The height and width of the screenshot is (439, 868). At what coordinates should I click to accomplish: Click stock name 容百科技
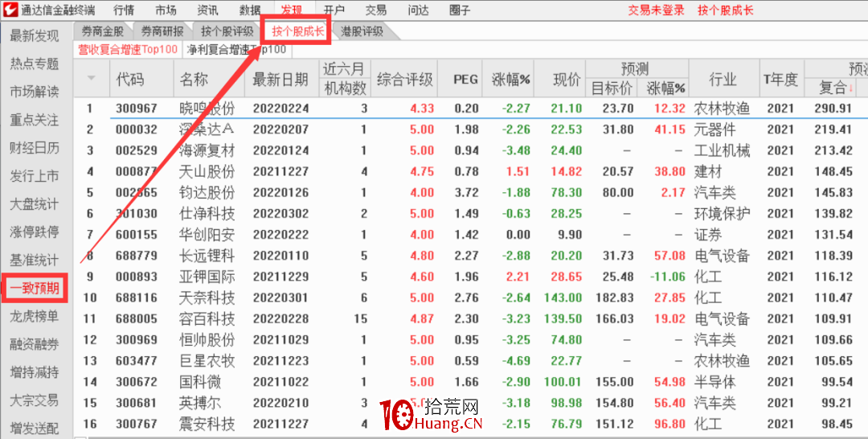tap(207, 319)
